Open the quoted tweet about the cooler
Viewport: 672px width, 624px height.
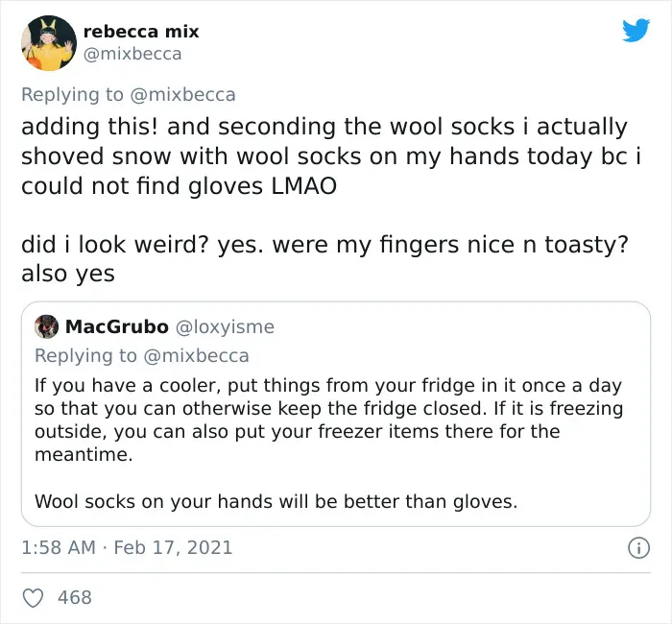[336, 414]
